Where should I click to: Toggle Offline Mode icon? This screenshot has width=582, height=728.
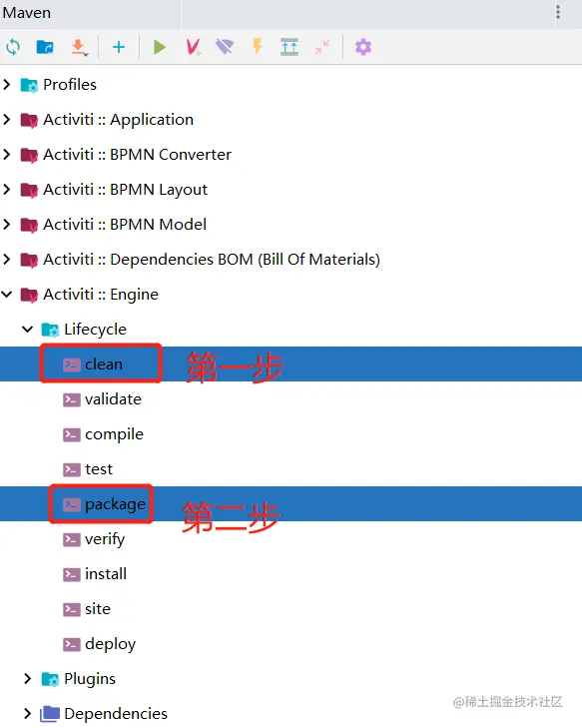coord(225,47)
